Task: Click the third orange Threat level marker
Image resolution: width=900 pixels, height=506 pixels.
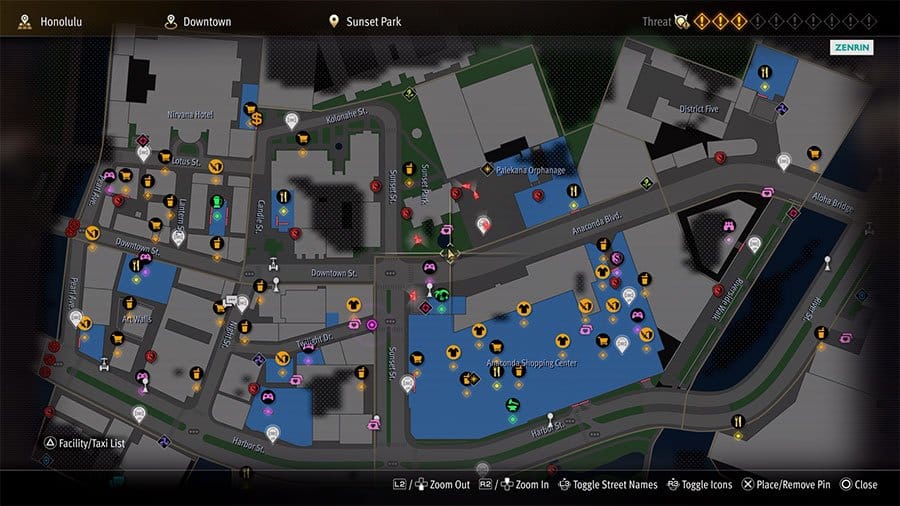Action: pos(739,22)
